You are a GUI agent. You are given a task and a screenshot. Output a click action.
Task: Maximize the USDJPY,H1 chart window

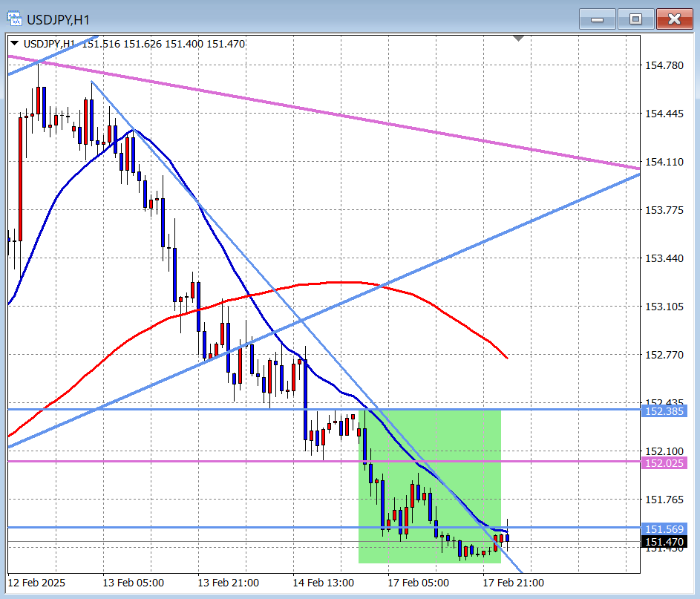tap(635, 19)
